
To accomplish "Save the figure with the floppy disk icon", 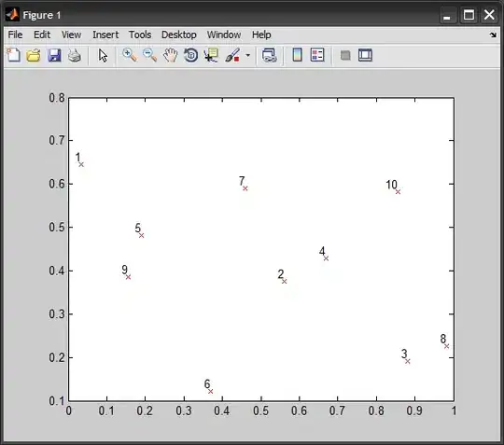I will click(x=54, y=55).
